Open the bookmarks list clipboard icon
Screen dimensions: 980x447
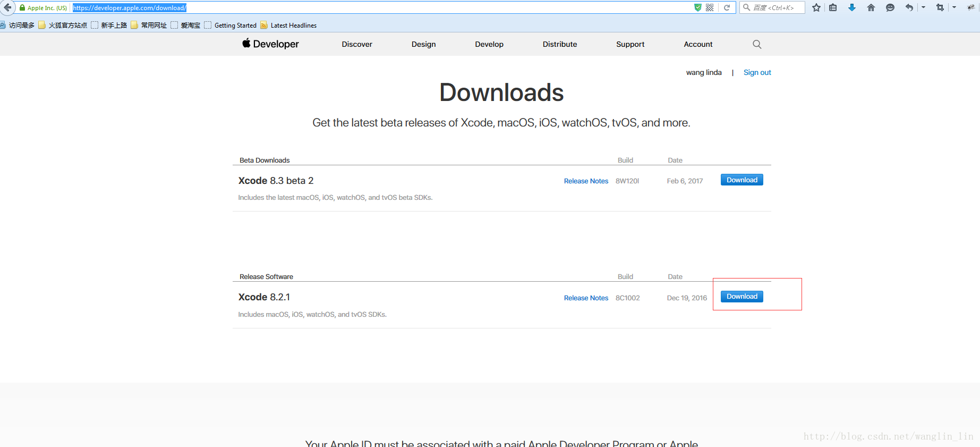tap(833, 7)
